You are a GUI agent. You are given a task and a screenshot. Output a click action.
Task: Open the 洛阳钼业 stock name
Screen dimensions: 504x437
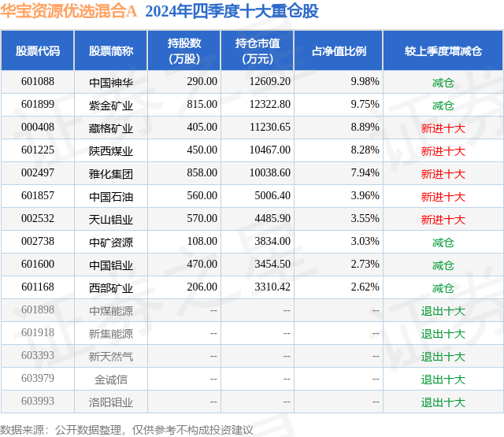(111, 402)
